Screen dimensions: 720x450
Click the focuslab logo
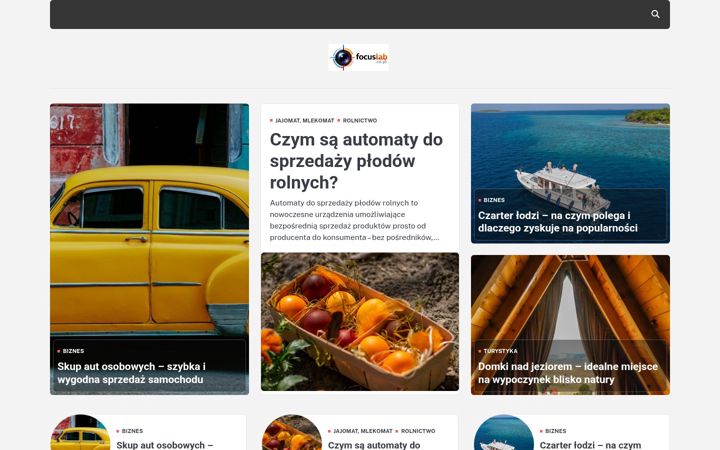point(359,57)
